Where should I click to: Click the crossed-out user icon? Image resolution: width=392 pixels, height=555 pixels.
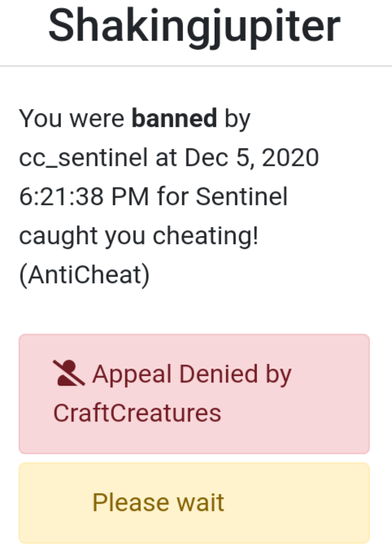point(68,373)
